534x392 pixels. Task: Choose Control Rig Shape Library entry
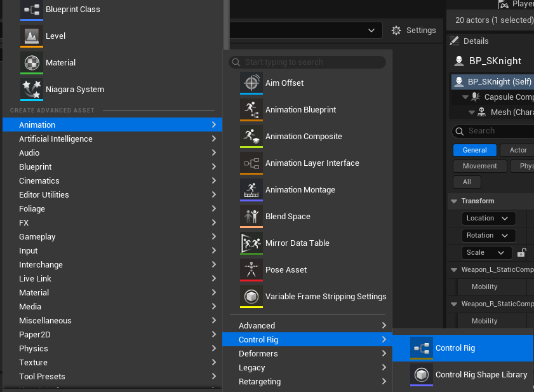click(463, 375)
